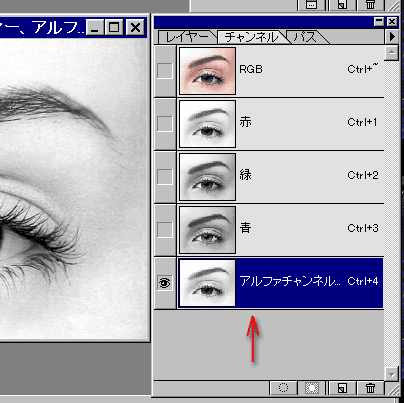Screen dimensions: 404x403
Task: Click new item icon in upper palette
Action: pos(342,4)
